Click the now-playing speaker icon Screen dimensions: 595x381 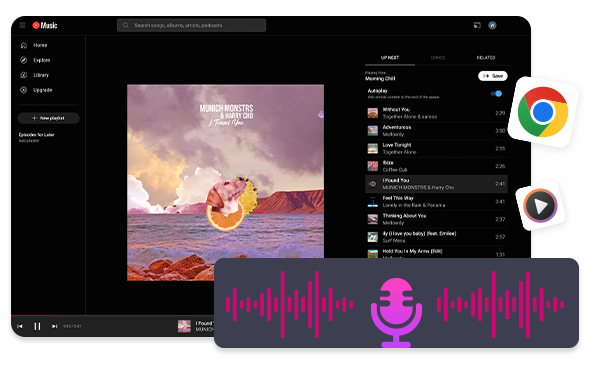coord(373,184)
